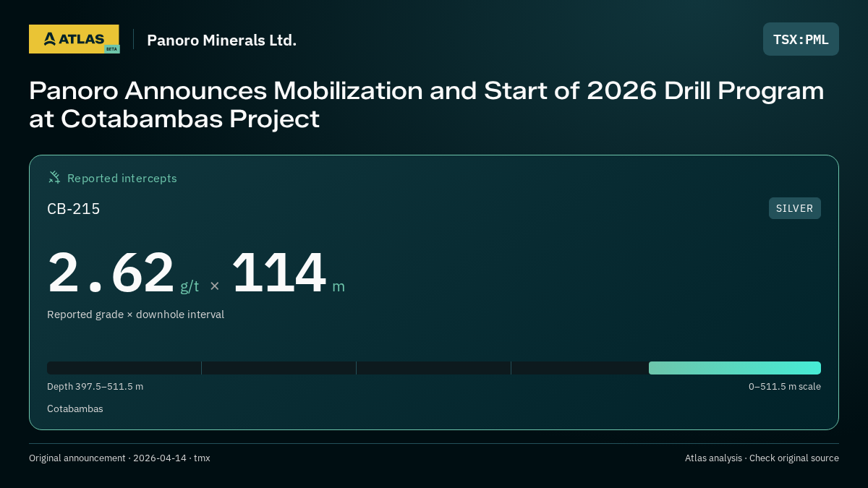Click the Reported intercepts label
This screenshot has height=488, width=868.
pos(122,178)
